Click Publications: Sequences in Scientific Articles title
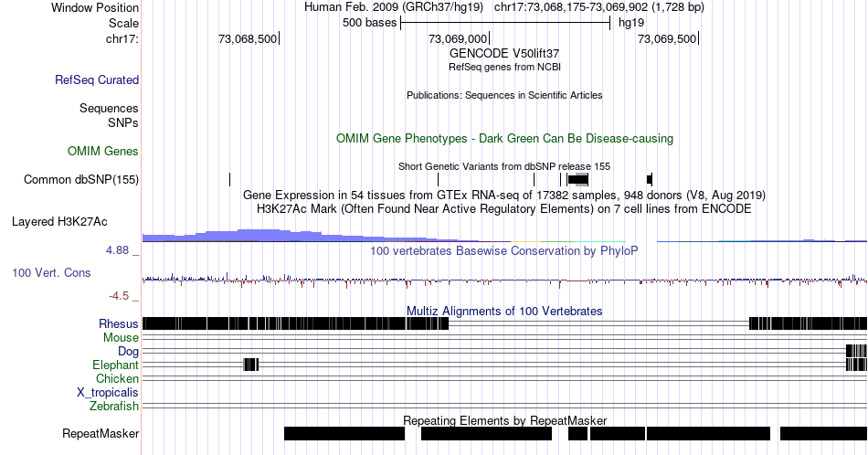Viewport: 868px width, 455px height. coord(504,95)
